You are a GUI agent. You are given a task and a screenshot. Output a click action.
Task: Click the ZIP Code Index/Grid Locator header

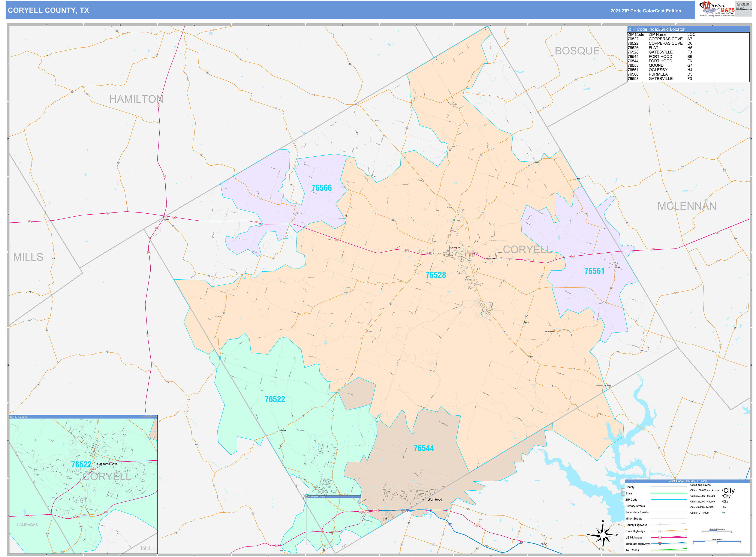tap(688, 29)
